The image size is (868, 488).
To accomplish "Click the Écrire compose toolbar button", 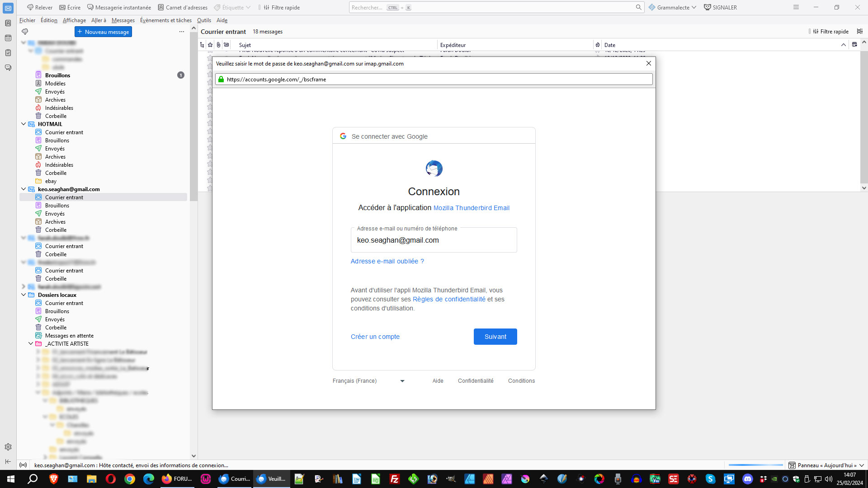I will click(x=70, y=7).
